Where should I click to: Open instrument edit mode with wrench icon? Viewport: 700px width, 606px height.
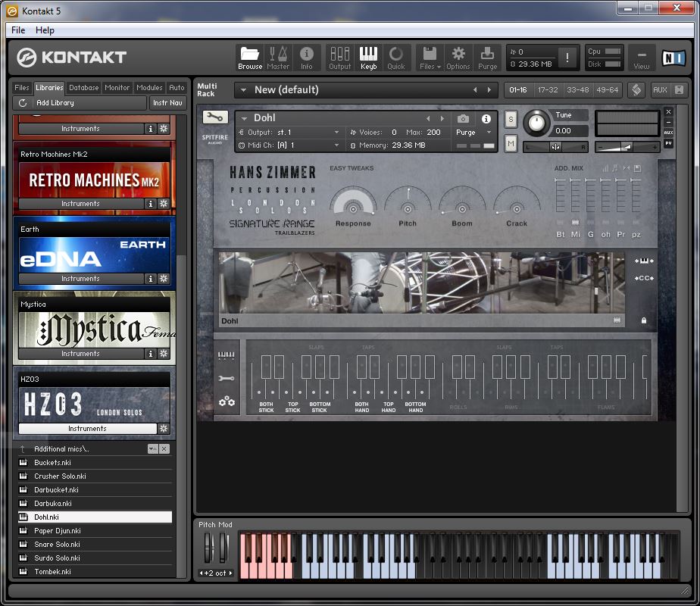[215, 117]
